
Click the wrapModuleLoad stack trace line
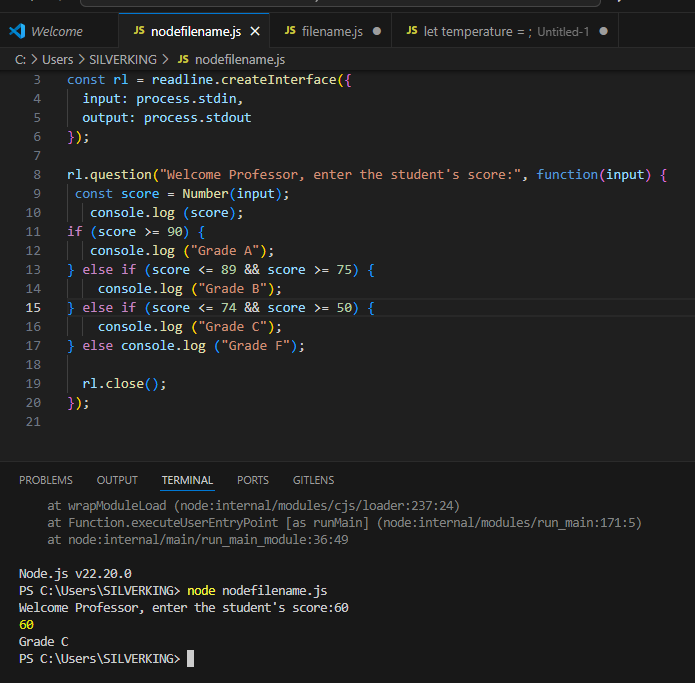(x=254, y=506)
